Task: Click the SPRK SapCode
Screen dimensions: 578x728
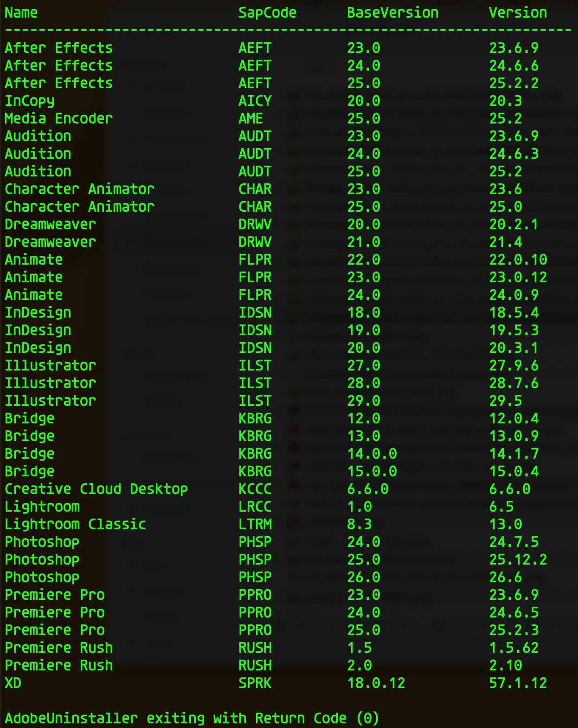Action: tap(255, 683)
